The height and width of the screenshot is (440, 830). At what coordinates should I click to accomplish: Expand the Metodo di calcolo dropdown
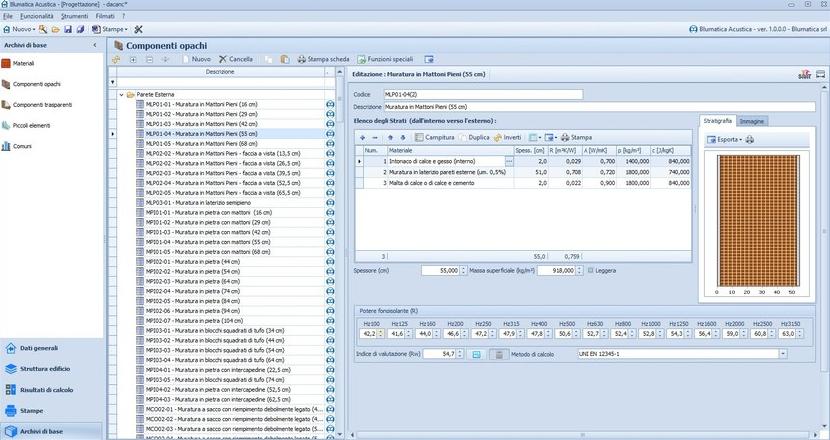tap(784, 354)
